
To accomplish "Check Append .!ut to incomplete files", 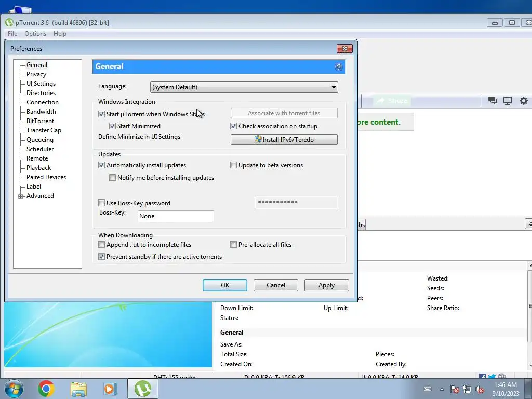I will tap(101, 245).
